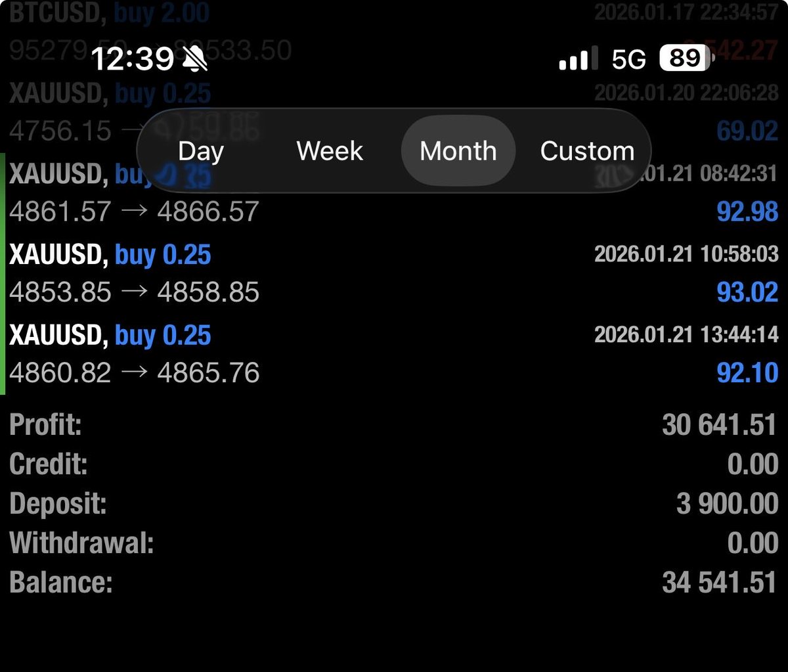Select the Day period tab
The height and width of the screenshot is (672, 788).
(x=201, y=151)
